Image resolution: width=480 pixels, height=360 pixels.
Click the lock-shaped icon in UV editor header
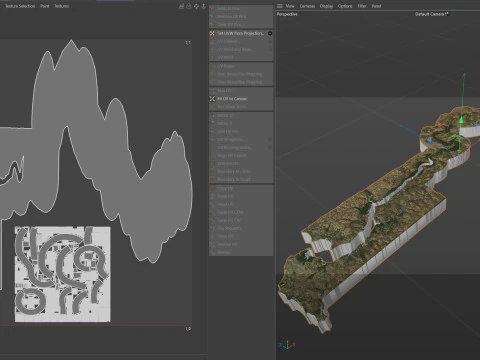[189, 6]
